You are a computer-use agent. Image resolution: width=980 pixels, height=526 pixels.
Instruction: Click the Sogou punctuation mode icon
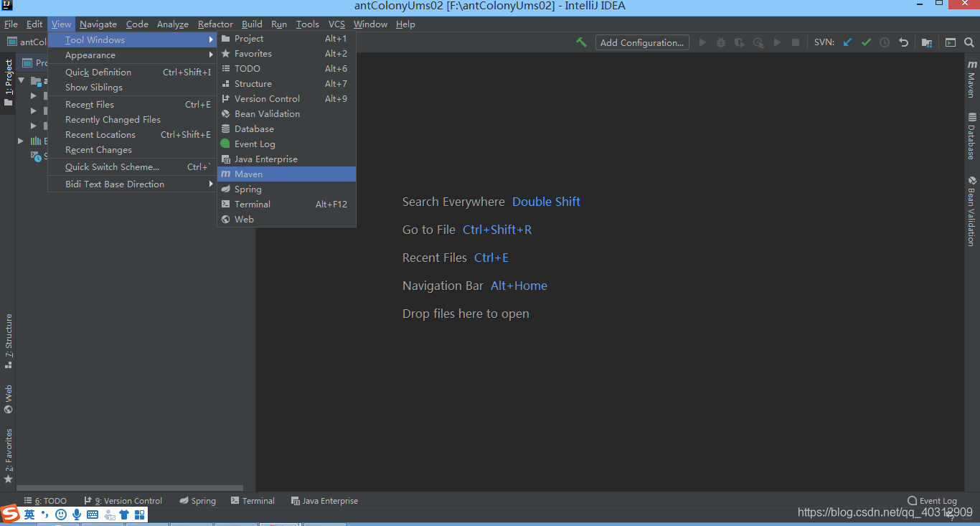45,515
